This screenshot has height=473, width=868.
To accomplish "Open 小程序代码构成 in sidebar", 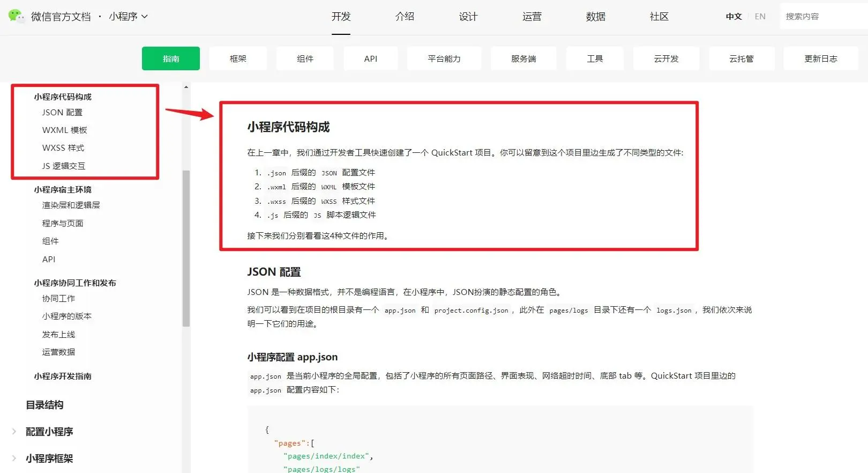I will [63, 97].
